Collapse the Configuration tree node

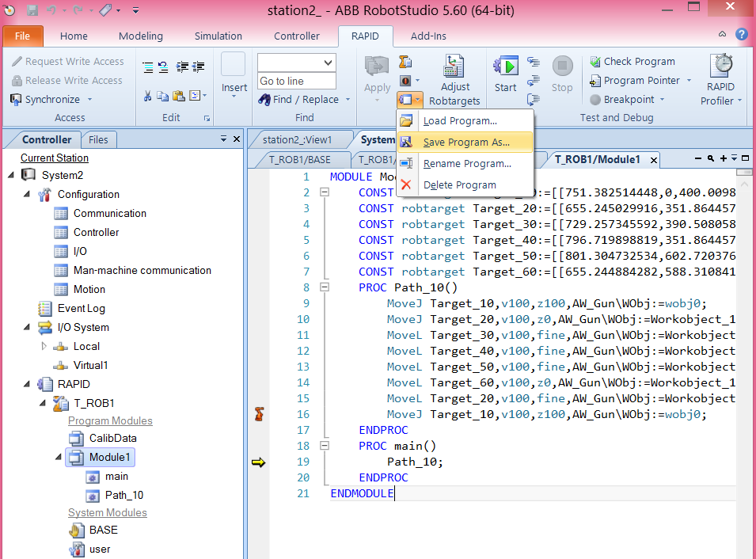coord(26,194)
